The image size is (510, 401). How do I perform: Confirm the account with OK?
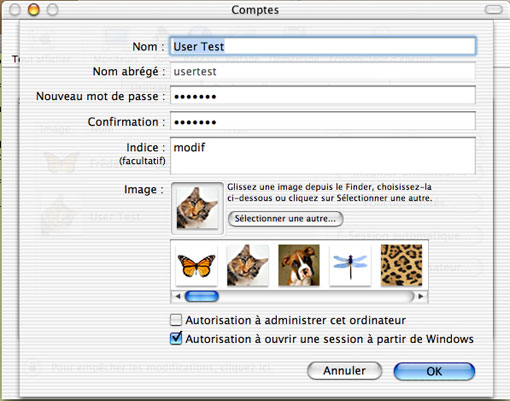[x=434, y=371]
